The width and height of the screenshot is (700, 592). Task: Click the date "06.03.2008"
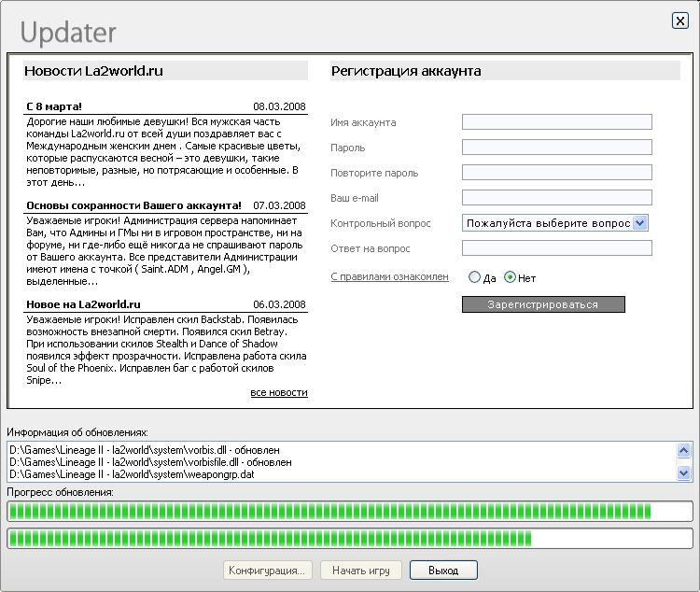279,304
